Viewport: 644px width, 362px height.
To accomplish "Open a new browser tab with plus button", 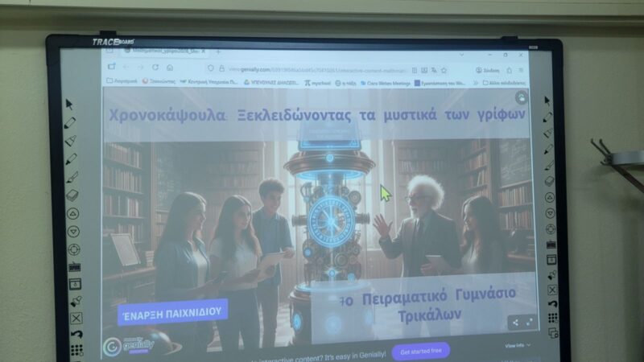I will tap(217, 53).
